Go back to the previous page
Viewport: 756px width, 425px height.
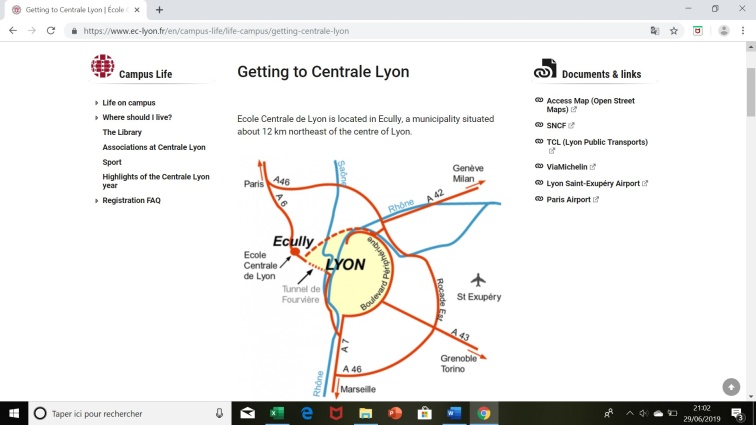13,31
